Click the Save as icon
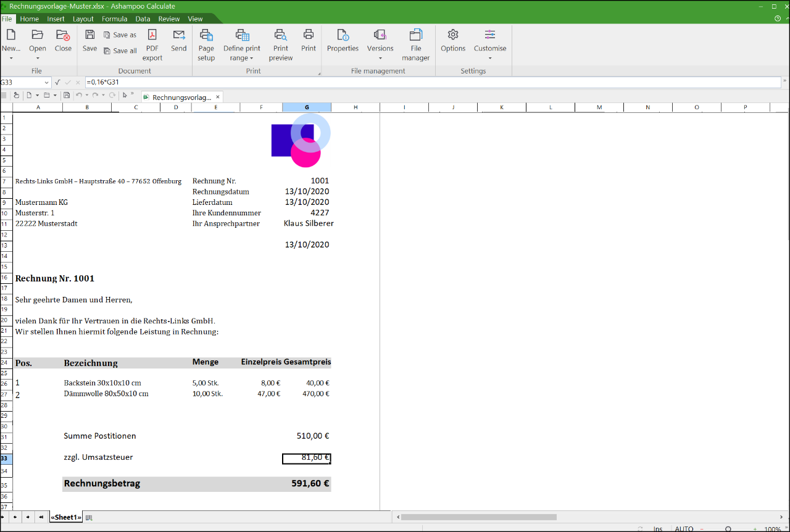 coord(107,35)
